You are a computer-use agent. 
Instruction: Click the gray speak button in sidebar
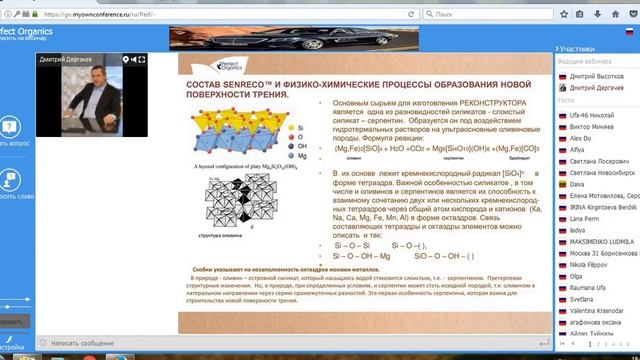pyautogui.click(x=15, y=321)
